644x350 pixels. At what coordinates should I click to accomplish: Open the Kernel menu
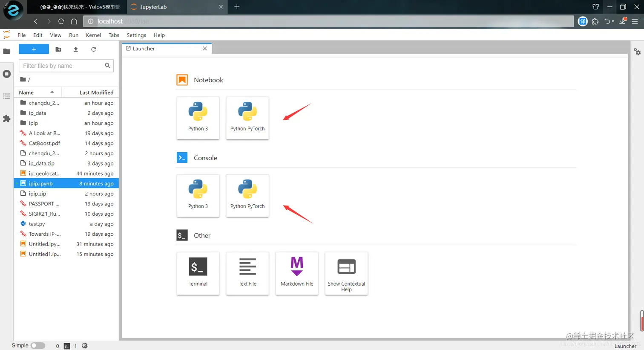coord(93,35)
